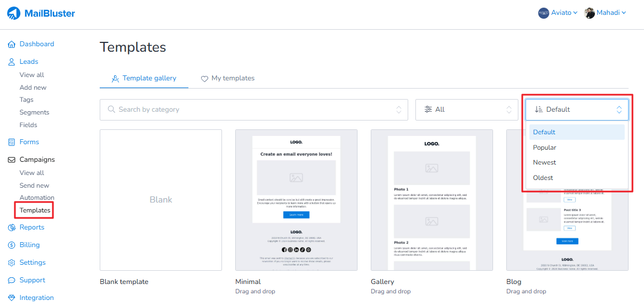The height and width of the screenshot is (306, 644).
Task: Expand the Aviato brand dropdown
Action: 558,13
